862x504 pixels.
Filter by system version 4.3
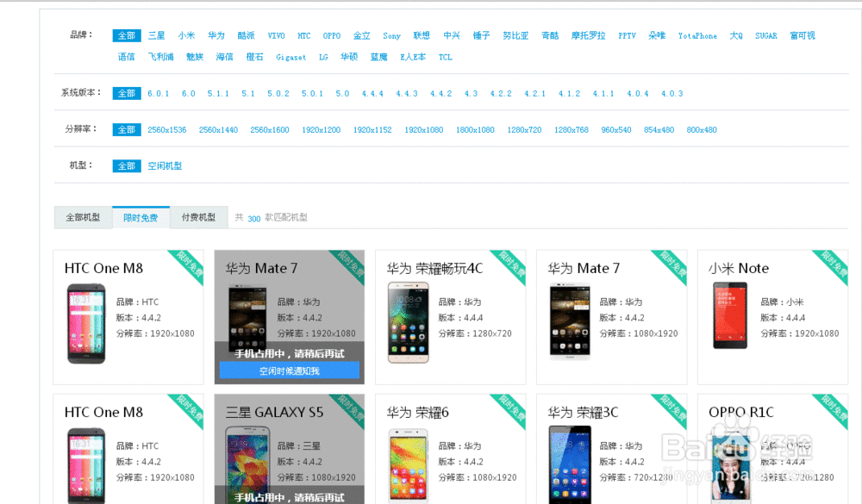pos(472,93)
